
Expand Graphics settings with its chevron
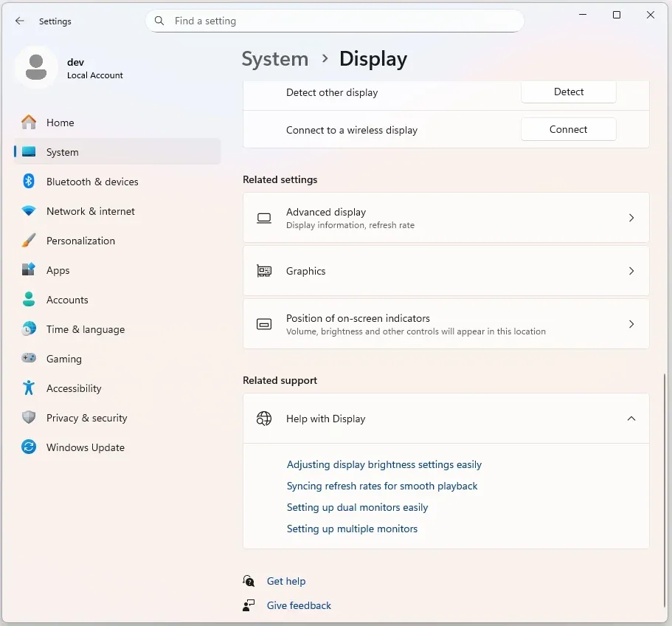pyautogui.click(x=631, y=271)
